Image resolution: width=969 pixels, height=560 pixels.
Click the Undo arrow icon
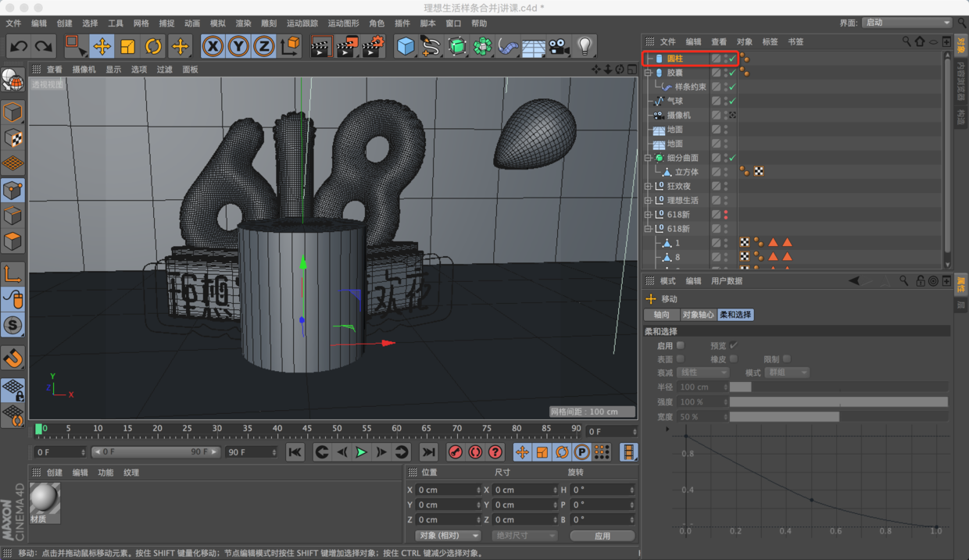(18, 46)
